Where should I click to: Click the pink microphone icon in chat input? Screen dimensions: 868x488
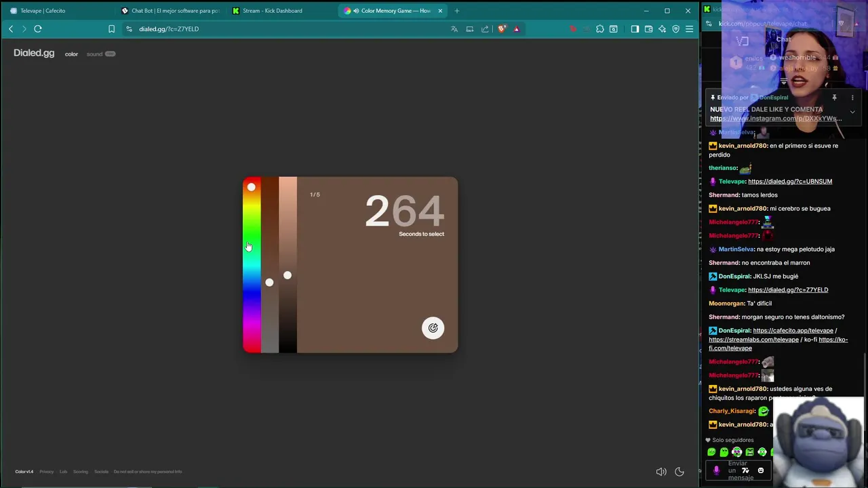point(716,470)
